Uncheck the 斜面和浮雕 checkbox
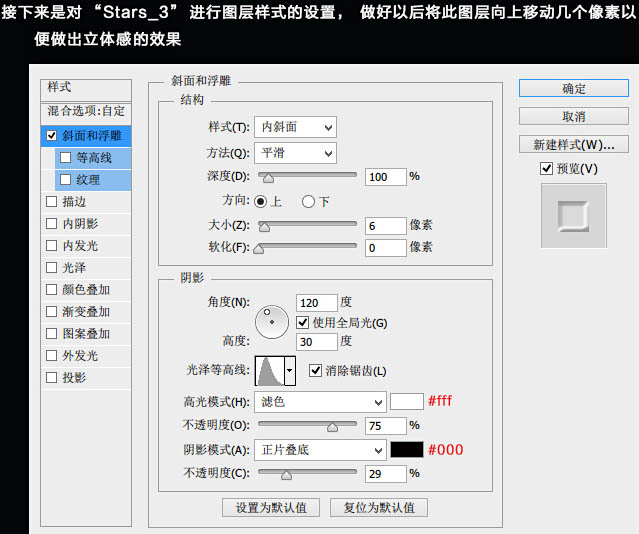639x534 pixels. tap(51, 135)
